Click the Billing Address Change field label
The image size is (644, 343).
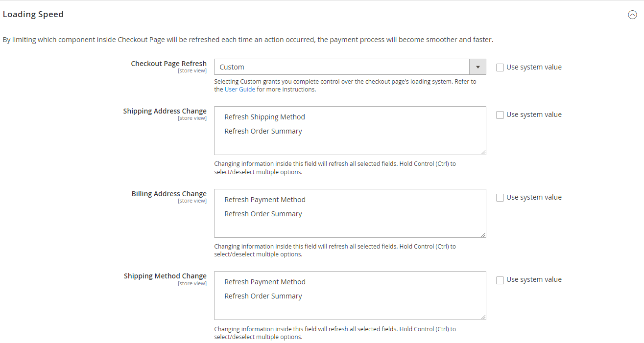click(169, 194)
